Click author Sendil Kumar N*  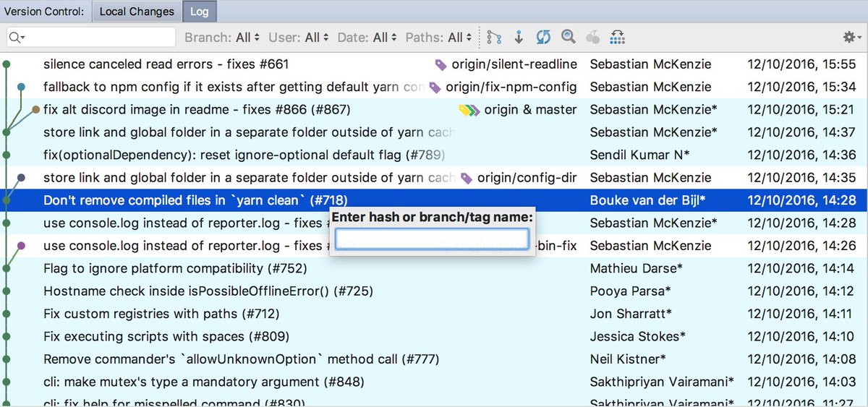coord(639,155)
